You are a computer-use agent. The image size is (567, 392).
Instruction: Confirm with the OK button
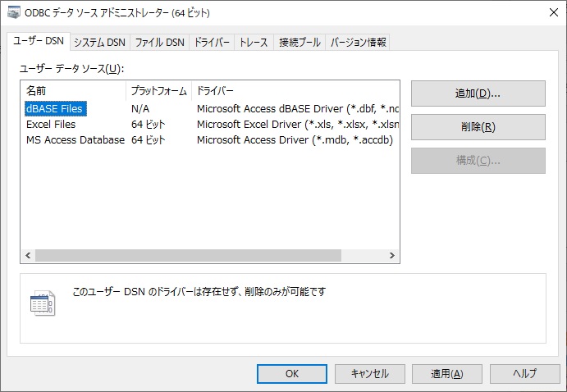(x=292, y=374)
